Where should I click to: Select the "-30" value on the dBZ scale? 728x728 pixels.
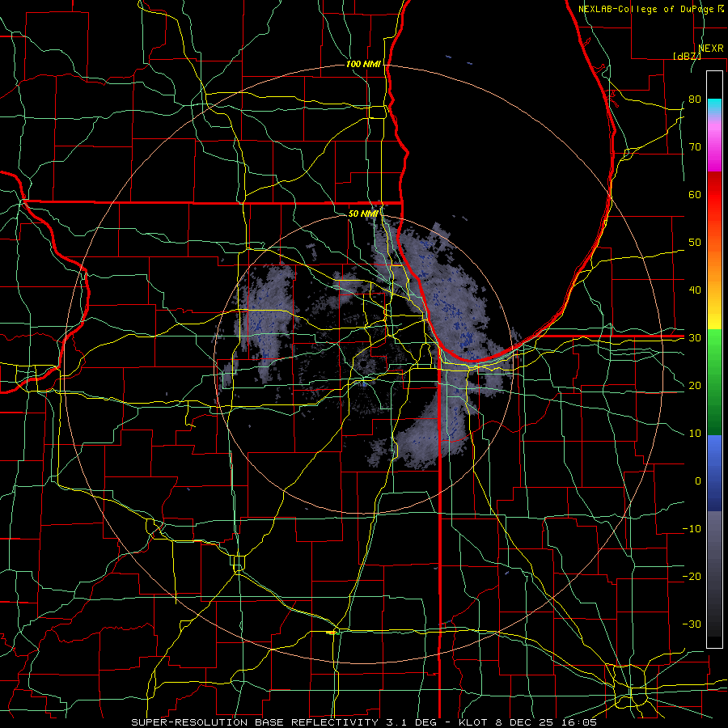[x=692, y=624]
